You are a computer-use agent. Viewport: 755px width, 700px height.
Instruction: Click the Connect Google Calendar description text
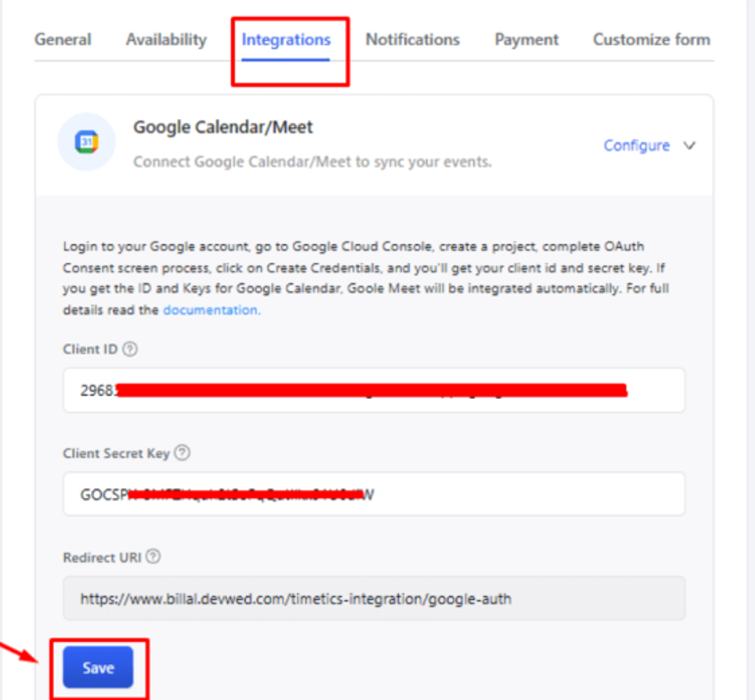[312, 162]
